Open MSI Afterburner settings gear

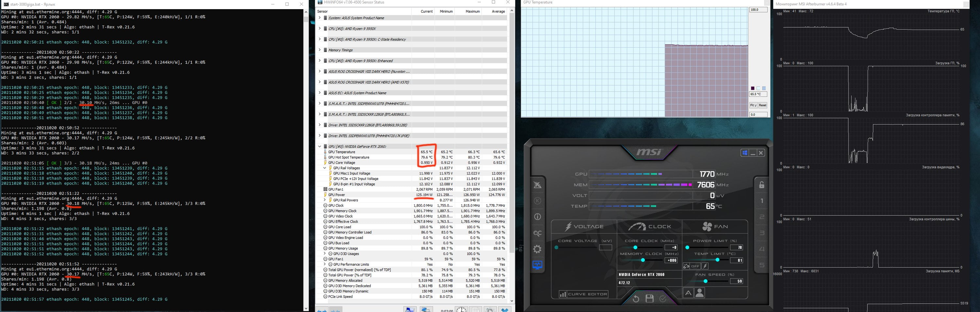point(537,249)
